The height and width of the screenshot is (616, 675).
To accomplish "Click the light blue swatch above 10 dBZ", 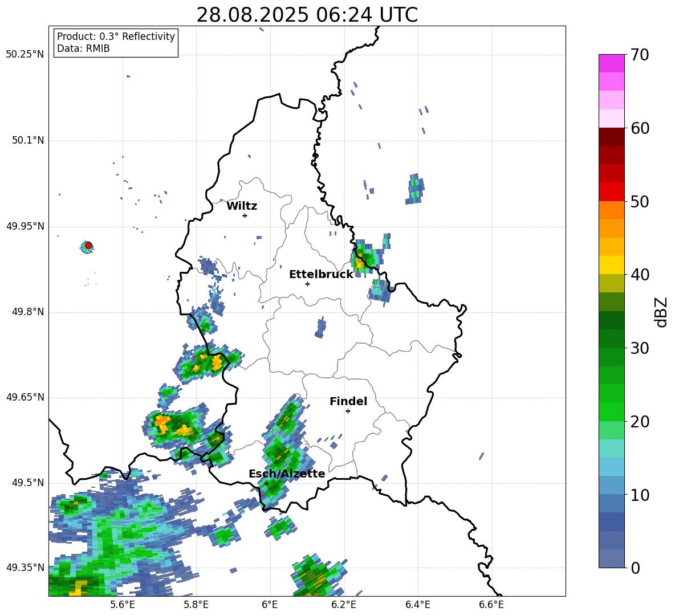I will [x=611, y=485].
